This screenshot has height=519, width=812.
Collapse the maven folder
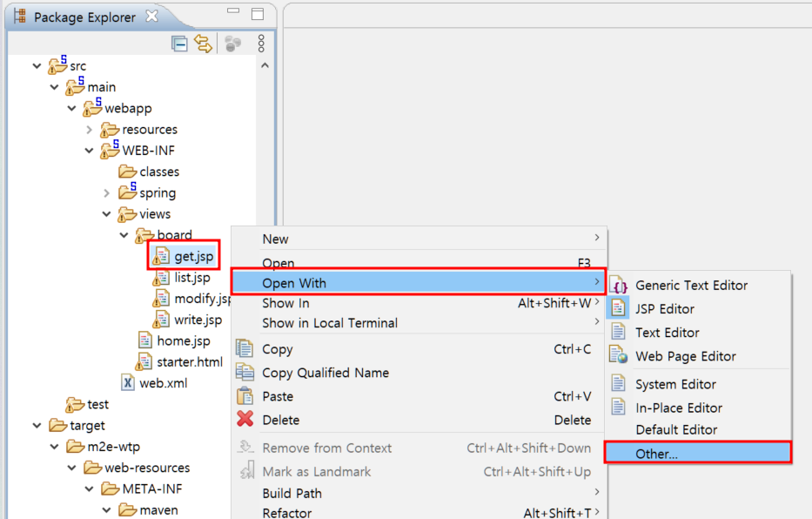click(x=107, y=510)
